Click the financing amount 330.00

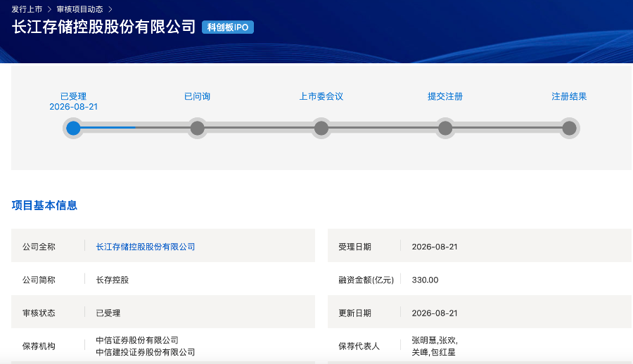click(x=425, y=280)
